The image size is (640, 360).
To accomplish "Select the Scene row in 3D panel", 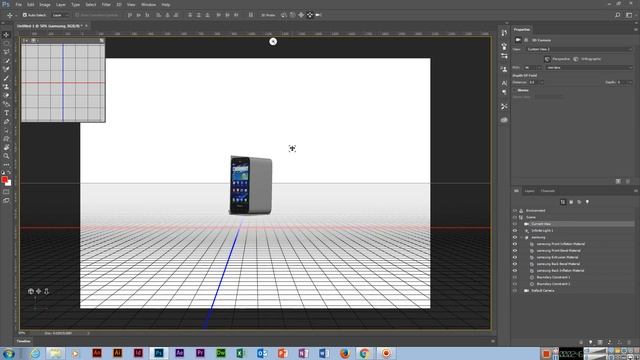I will 573,217.
